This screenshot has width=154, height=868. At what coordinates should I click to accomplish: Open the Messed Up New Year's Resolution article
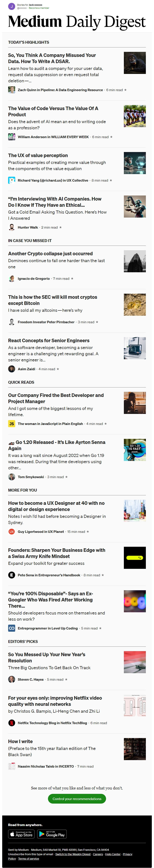pyautogui.click(x=47, y=658)
